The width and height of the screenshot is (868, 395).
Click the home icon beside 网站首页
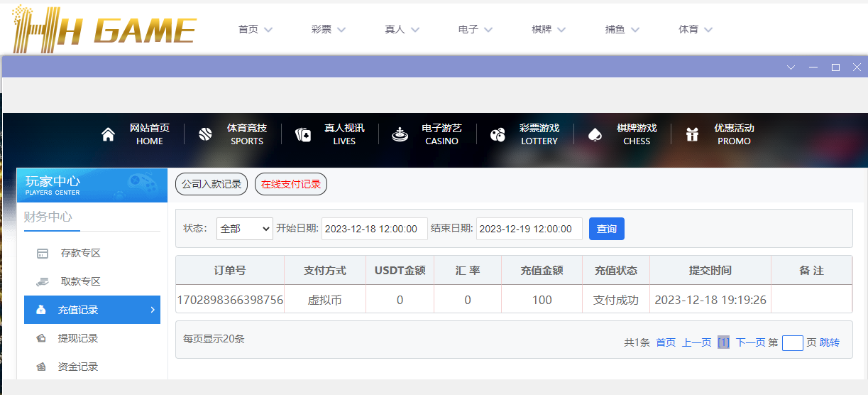coord(108,134)
